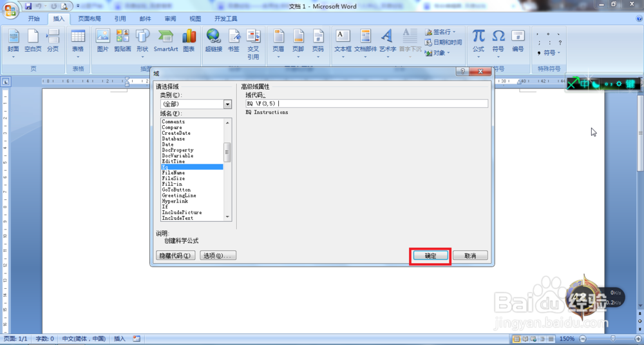Confirm the field with 确定

pos(430,255)
